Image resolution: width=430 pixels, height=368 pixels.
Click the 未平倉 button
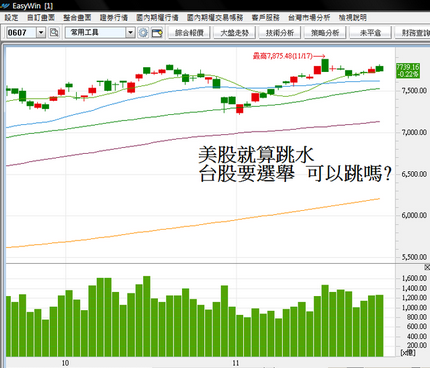[x=370, y=33]
